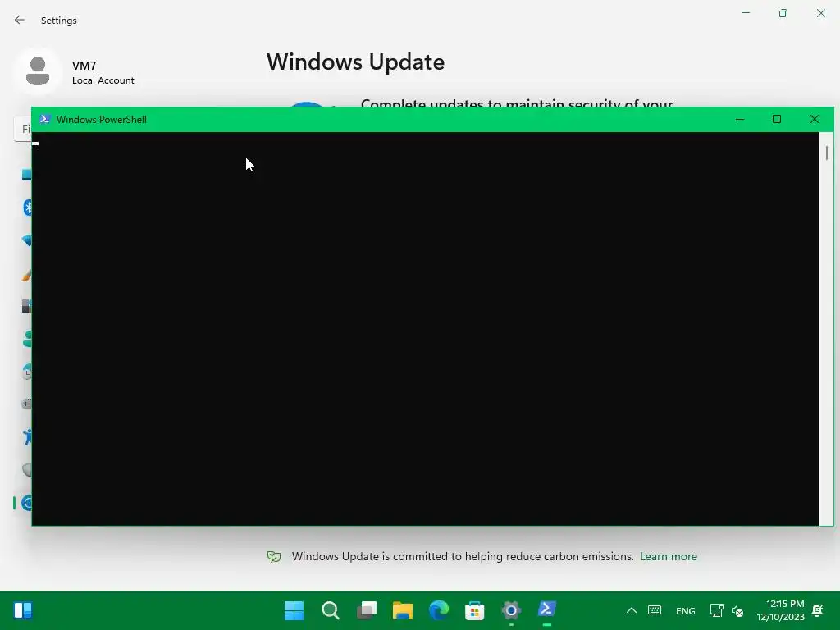Open the notifications bell icon
The height and width of the screenshot is (630, 840).
818,610
